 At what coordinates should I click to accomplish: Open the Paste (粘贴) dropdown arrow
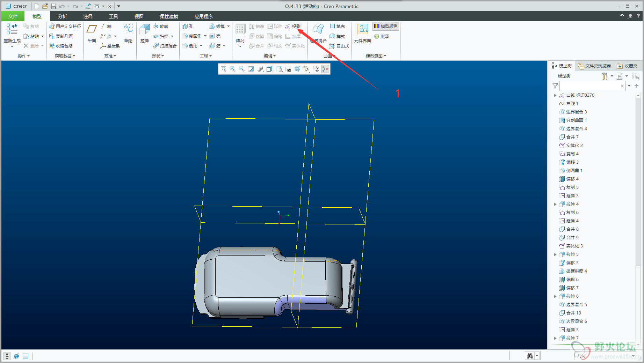(x=43, y=36)
